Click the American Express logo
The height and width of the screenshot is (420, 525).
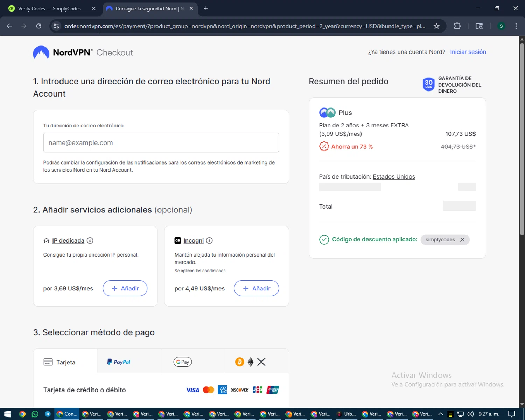[x=222, y=390]
